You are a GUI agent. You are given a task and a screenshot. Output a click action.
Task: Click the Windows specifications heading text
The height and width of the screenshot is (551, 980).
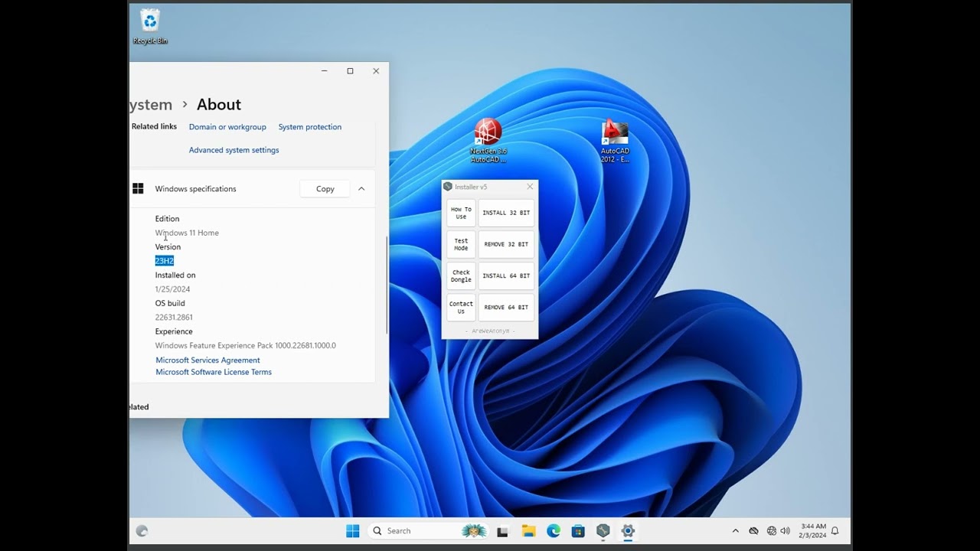pyautogui.click(x=196, y=189)
